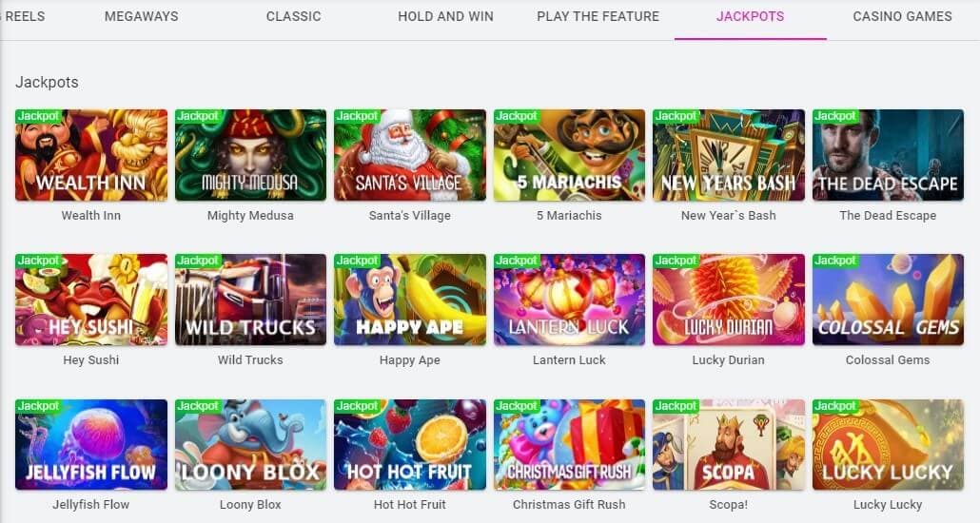
Task: Open the 5 Mariachis game thumbnail
Action: point(569,155)
